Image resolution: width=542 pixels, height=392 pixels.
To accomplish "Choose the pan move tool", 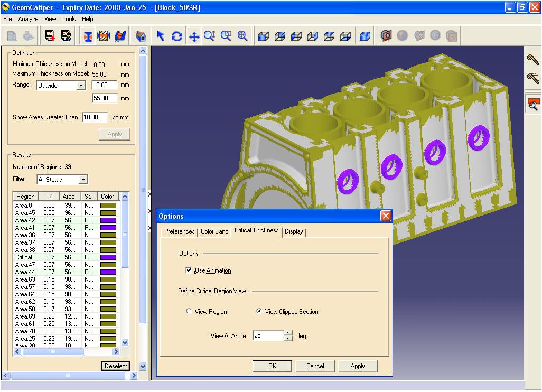I will (194, 36).
